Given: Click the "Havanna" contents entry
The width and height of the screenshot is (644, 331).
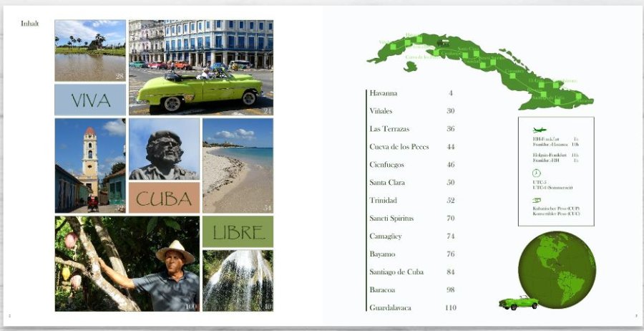Looking at the screenshot, I should coord(384,93).
